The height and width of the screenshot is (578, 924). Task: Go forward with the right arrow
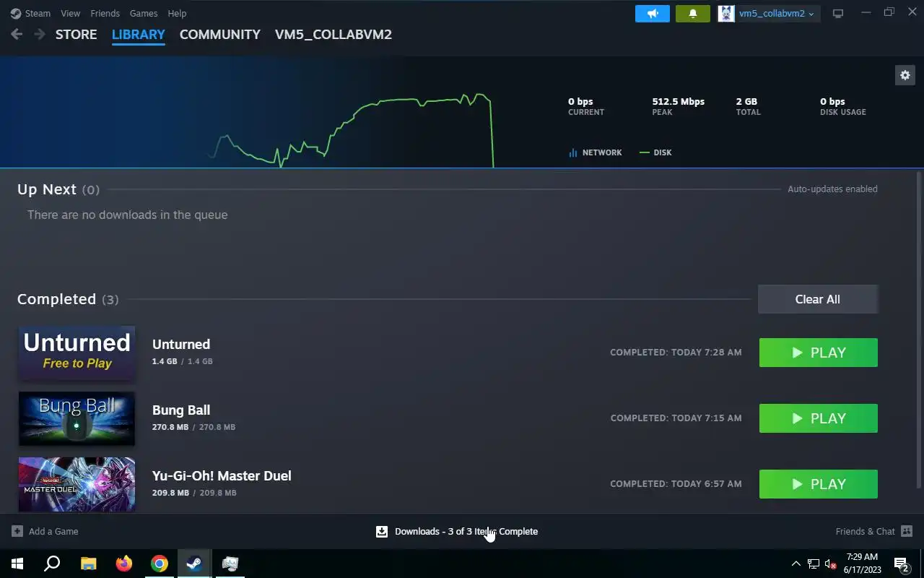tap(40, 34)
